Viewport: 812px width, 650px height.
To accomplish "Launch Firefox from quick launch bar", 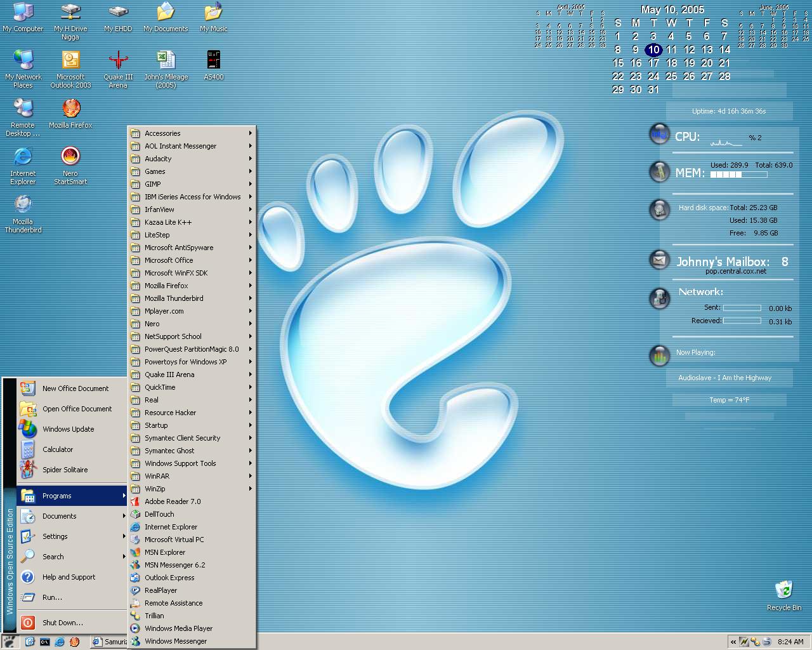I will tap(74, 642).
